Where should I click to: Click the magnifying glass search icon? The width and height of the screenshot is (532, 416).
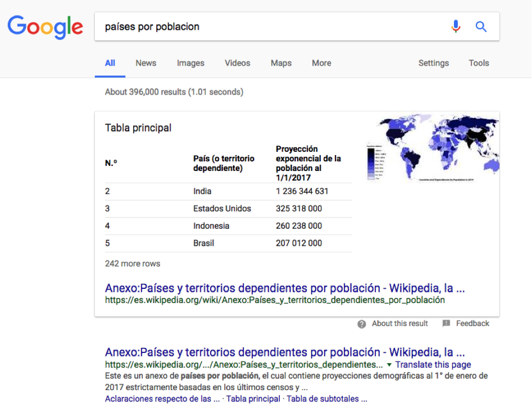(481, 26)
